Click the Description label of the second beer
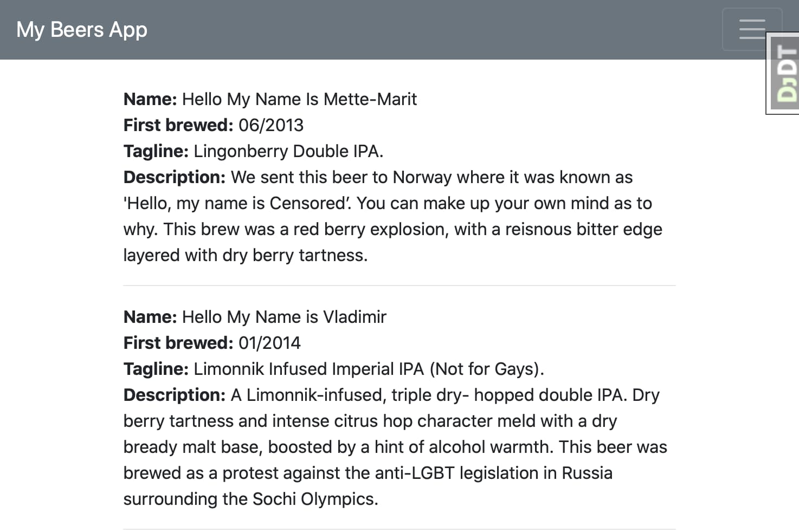This screenshot has height=532, width=799. pyautogui.click(x=173, y=395)
